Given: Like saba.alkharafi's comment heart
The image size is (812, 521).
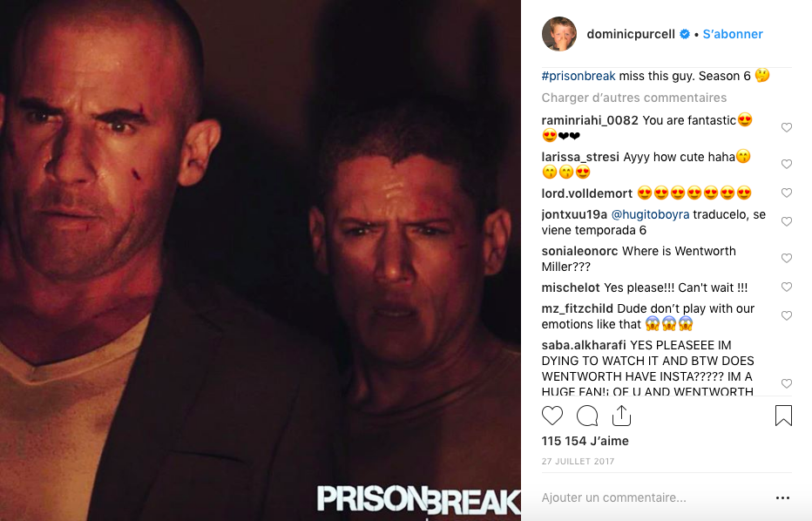Looking at the screenshot, I should pyautogui.click(x=787, y=383).
